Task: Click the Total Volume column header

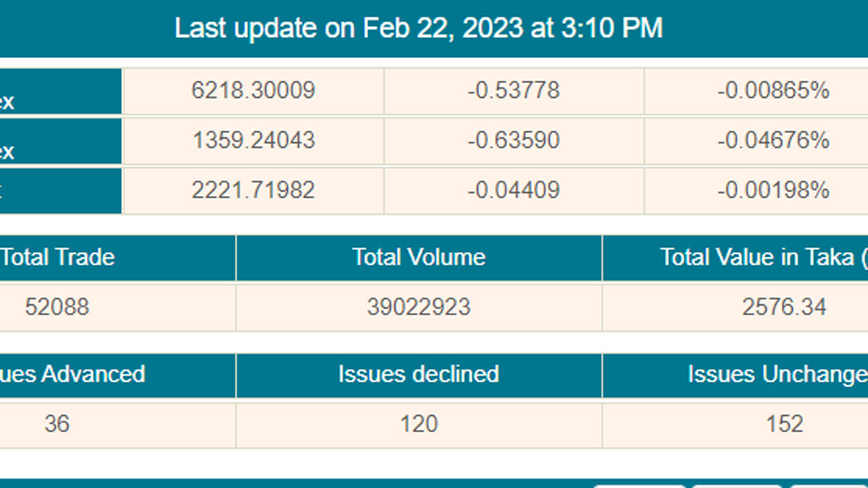Action: pos(419,257)
